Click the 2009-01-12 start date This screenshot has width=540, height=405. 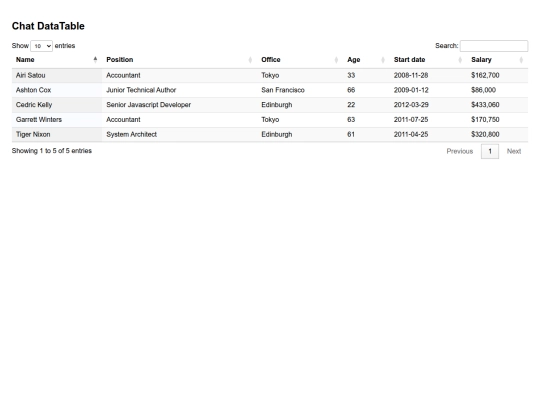tap(429, 90)
